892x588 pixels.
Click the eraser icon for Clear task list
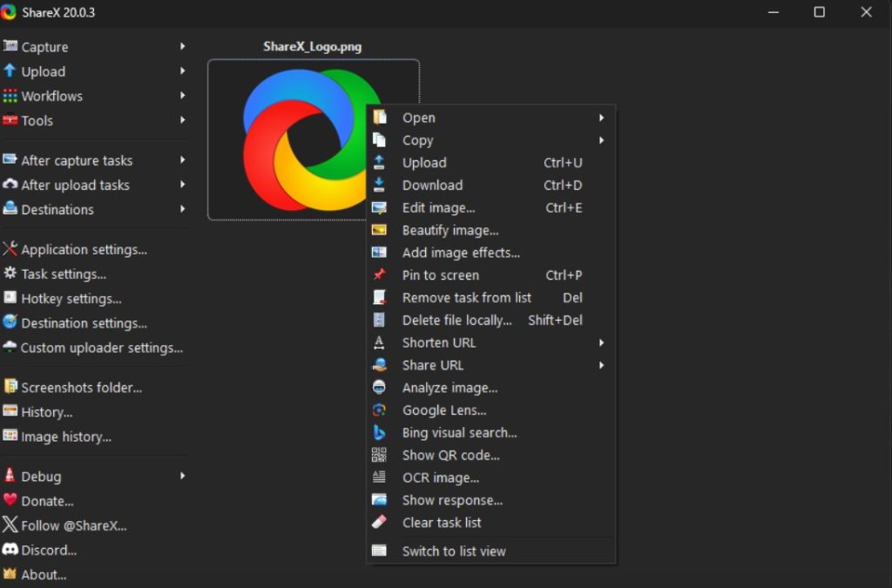(x=379, y=522)
